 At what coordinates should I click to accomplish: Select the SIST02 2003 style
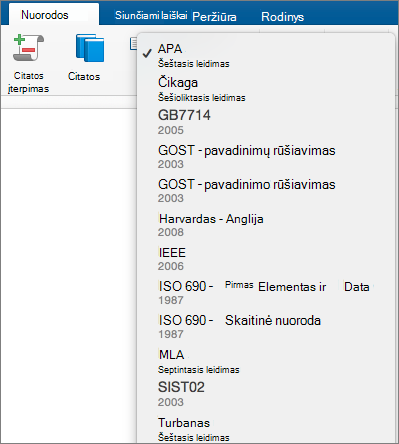[x=266, y=394]
